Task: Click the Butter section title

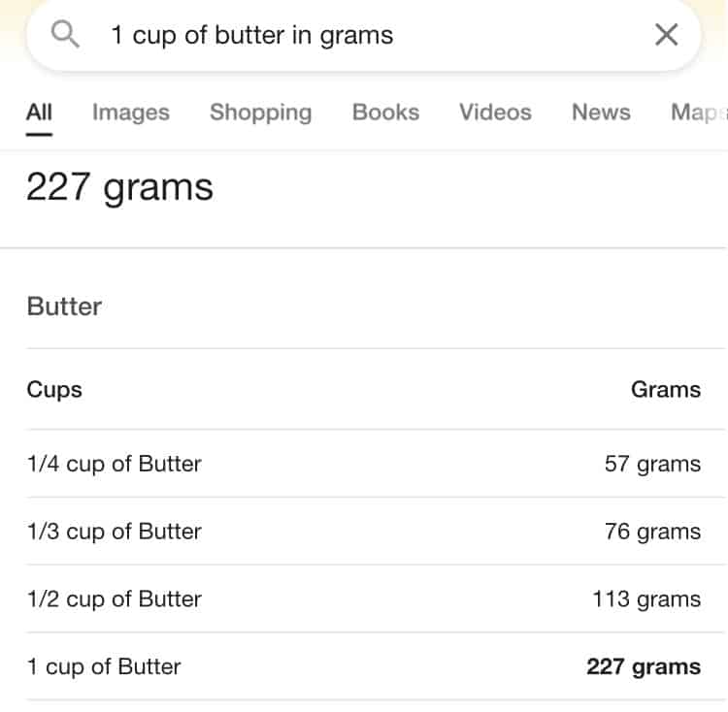Action: tap(64, 307)
